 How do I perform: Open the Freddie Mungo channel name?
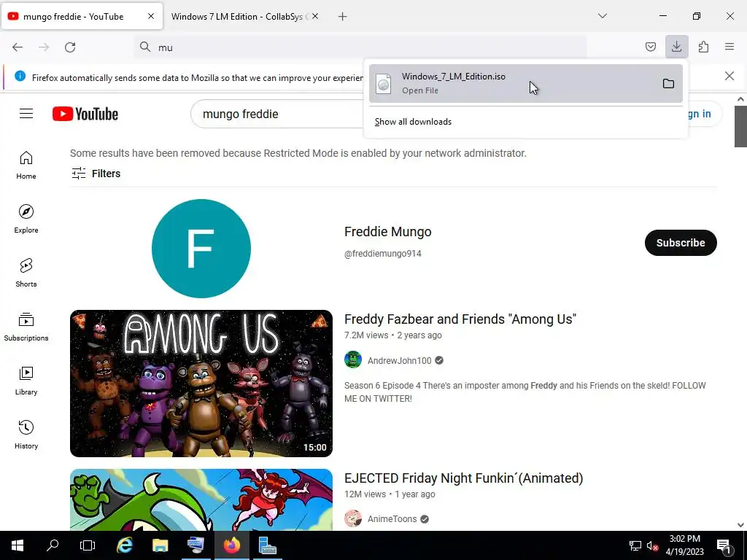(x=388, y=232)
